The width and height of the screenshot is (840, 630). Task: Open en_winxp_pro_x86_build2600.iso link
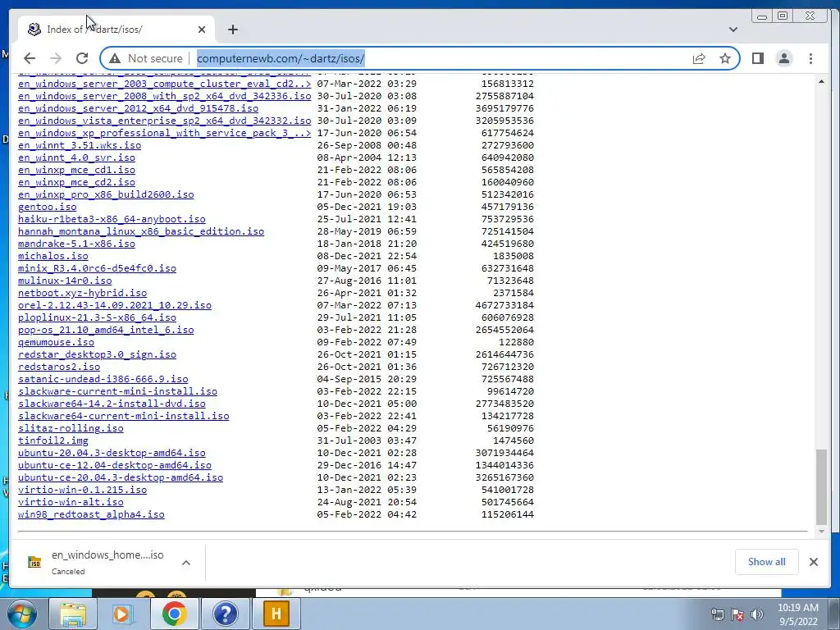tap(106, 194)
